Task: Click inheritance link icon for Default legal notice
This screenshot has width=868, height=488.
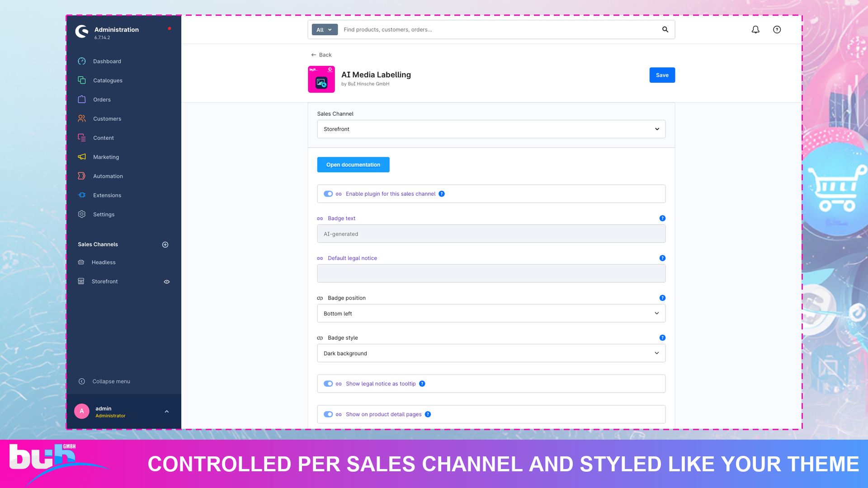Action: click(x=320, y=258)
